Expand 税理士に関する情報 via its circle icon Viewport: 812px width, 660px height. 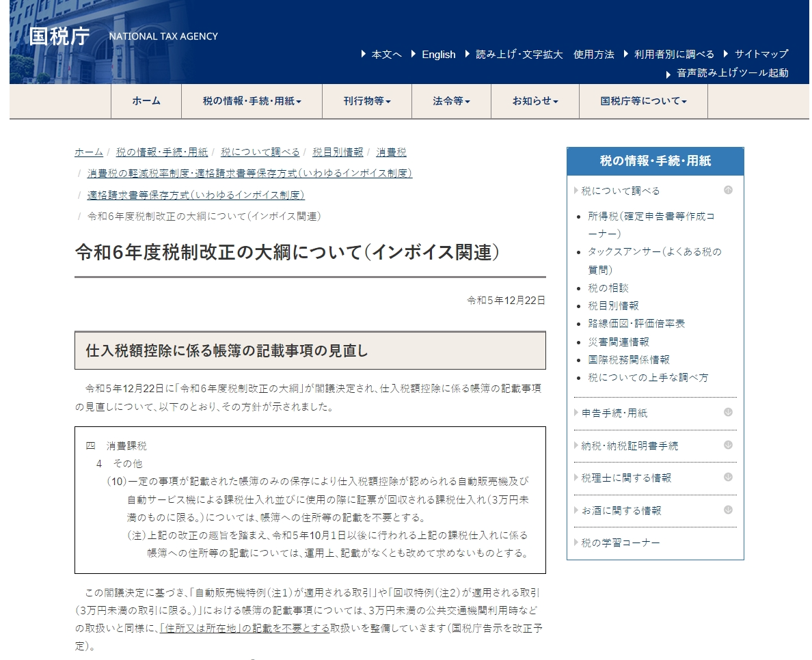[x=729, y=478]
